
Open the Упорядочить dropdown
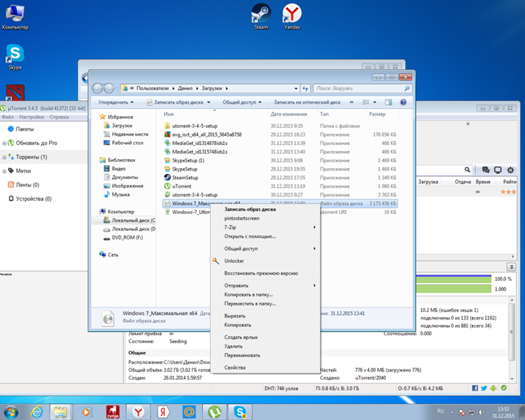[x=116, y=102]
